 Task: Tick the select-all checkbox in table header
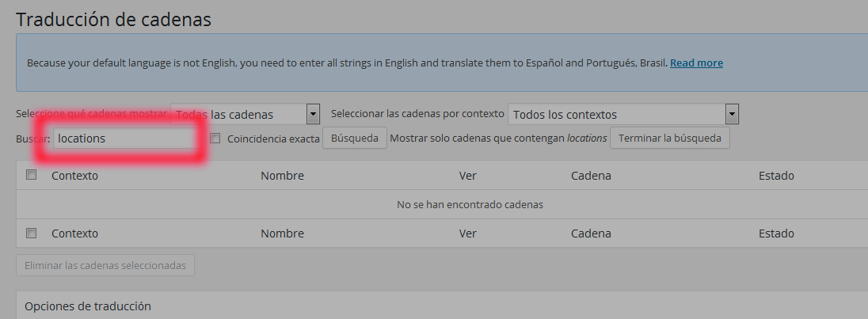click(x=32, y=175)
